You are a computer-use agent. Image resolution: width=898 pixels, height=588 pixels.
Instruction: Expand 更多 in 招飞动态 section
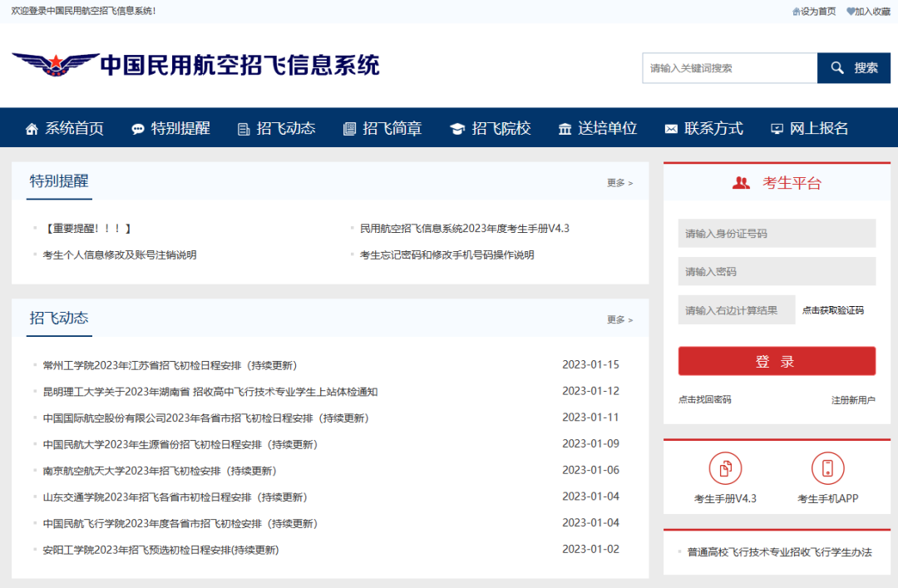point(619,320)
